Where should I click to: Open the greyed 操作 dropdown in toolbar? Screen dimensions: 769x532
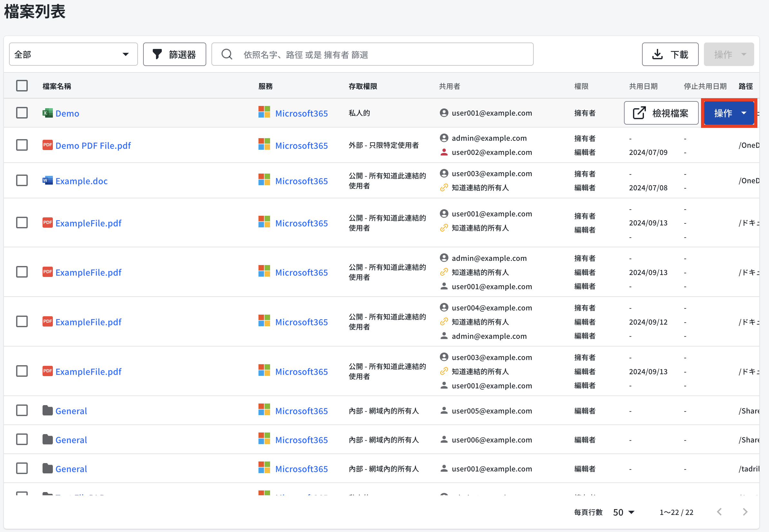point(729,54)
